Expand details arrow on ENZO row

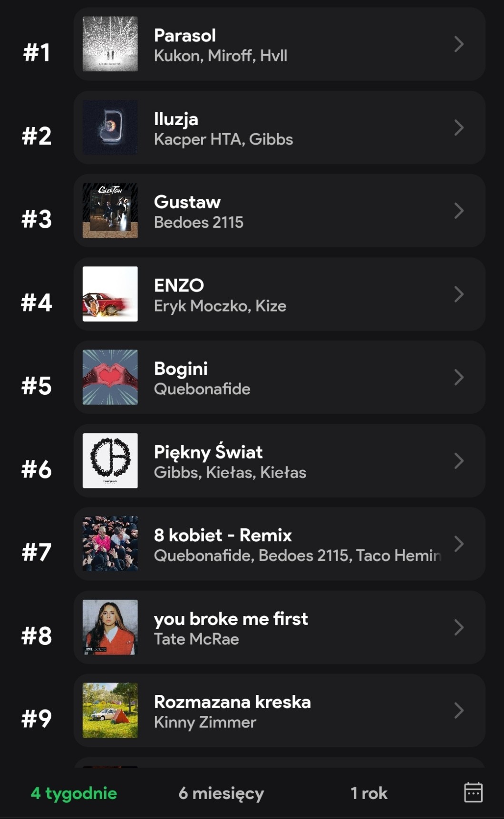(459, 294)
